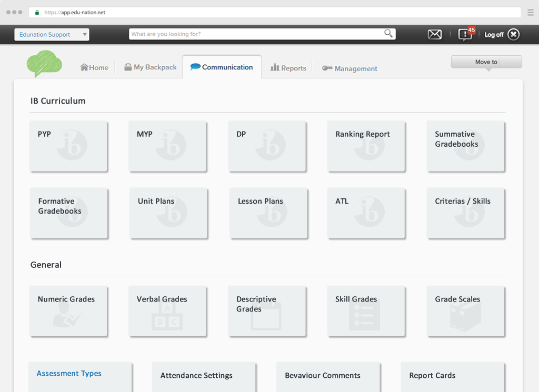The image size is (539, 392).
Task: Open the Management tab
Action: [x=350, y=69]
